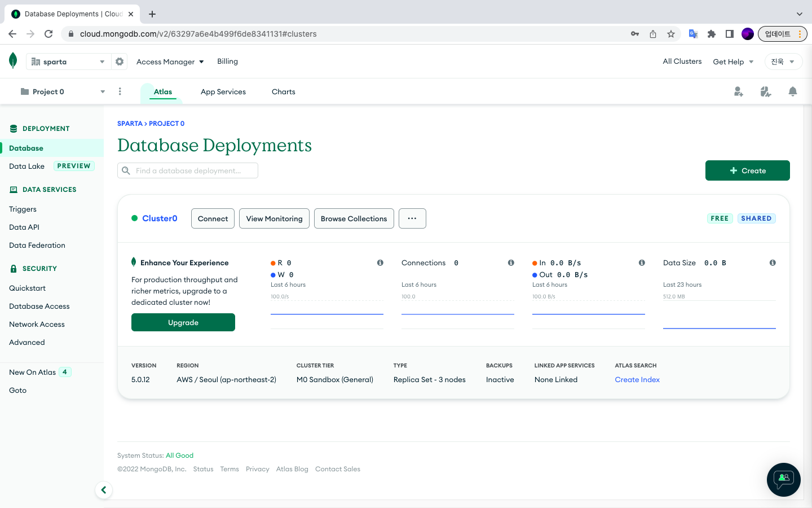Image resolution: width=812 pixels, height=508 pixels.
Task: Click the PROJECT 0 breadcrumb link
Action: coord(167,124)
